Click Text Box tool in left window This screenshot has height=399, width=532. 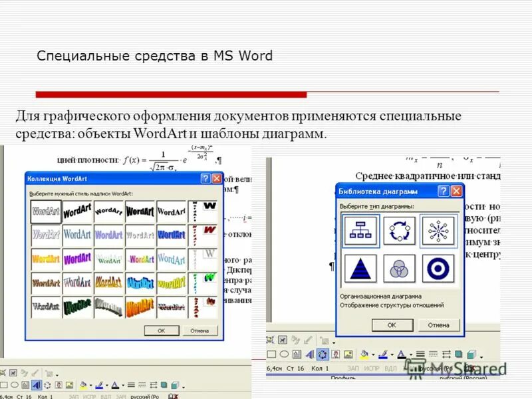(25, 385)
